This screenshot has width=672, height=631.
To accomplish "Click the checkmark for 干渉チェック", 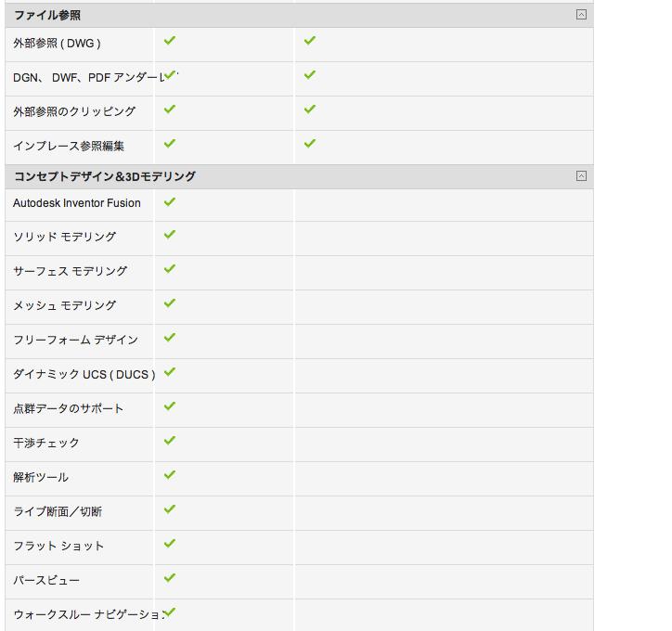I will pos(170,441).
